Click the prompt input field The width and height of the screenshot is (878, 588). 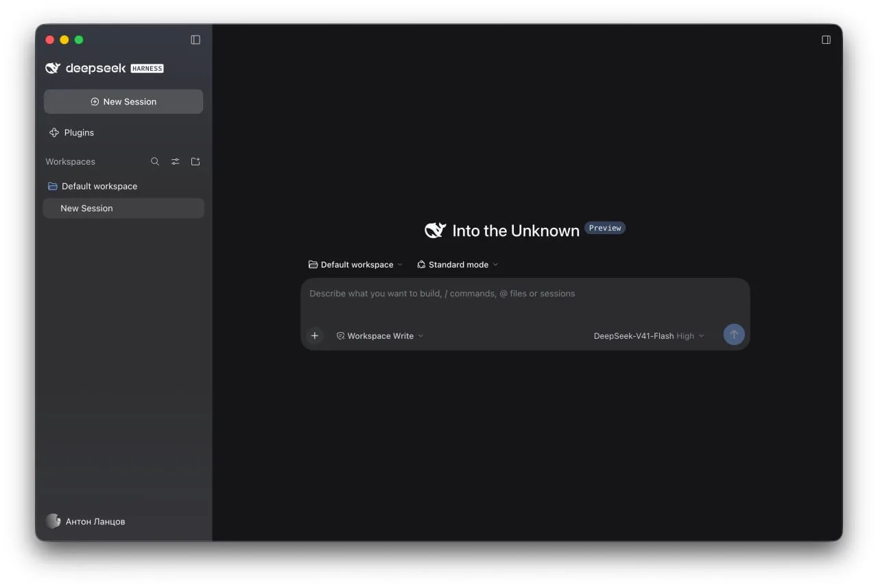[x=525, y=294]
